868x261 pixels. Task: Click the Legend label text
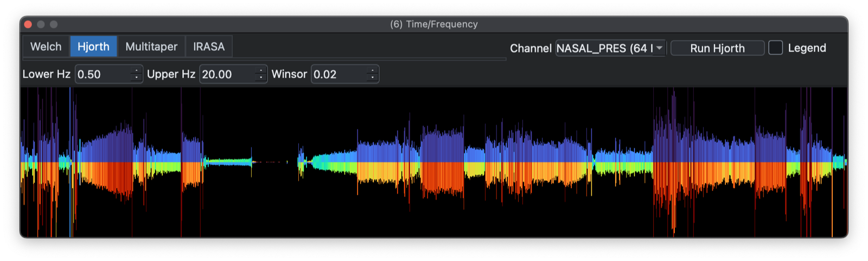pos(807,48)
